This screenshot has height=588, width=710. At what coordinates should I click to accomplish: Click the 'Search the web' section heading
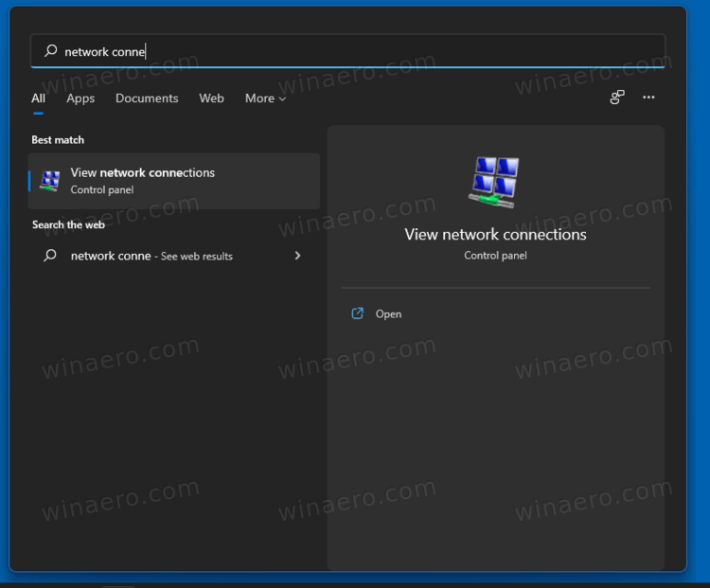point(68,224)
